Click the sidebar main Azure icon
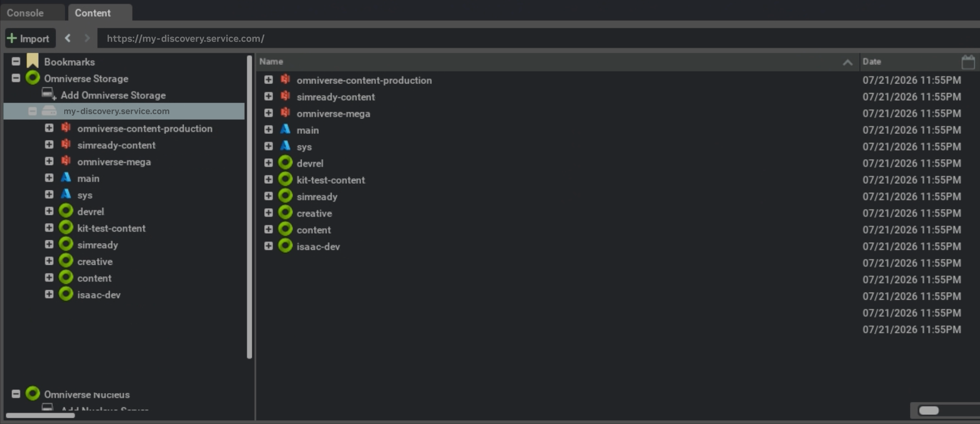The width and height of the screenshot is (980, 424). click(66, 177)
